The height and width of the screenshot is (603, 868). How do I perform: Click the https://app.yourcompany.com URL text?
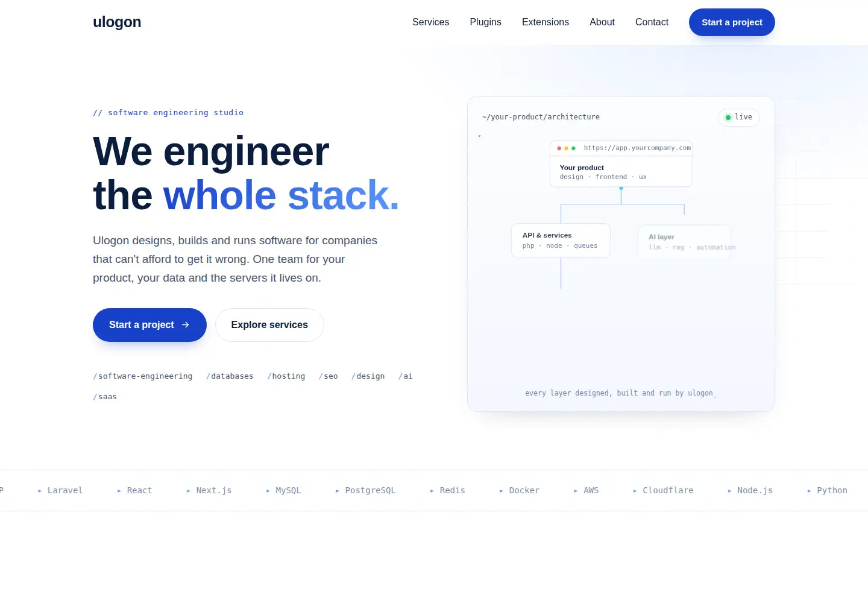click(637, 148)
